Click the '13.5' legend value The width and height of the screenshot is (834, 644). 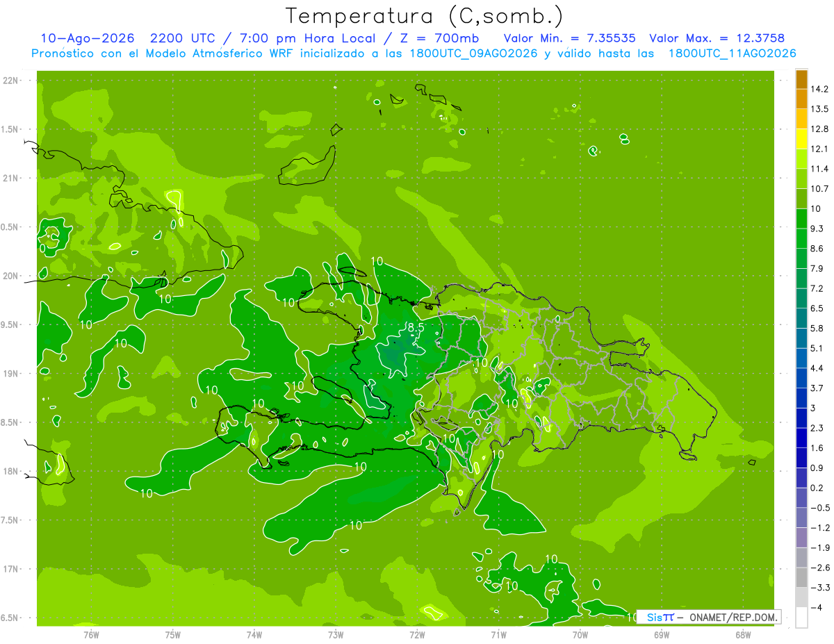tap(819, 109)
